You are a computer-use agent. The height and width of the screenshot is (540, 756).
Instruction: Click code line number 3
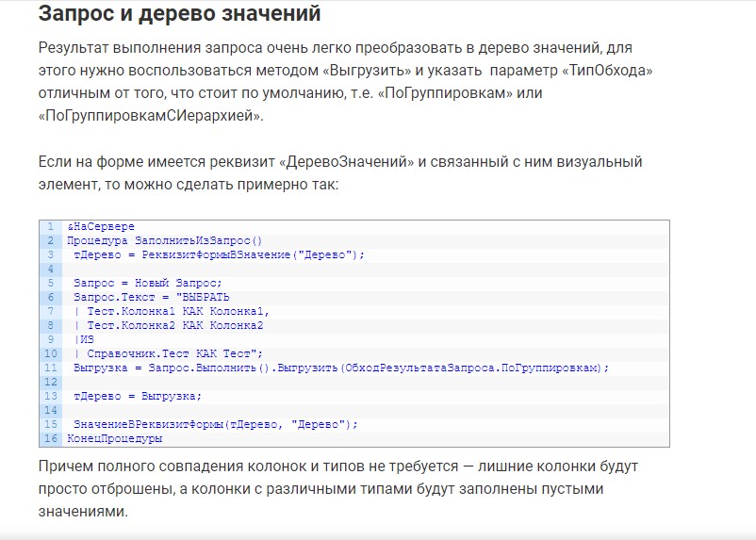[51, 254]
